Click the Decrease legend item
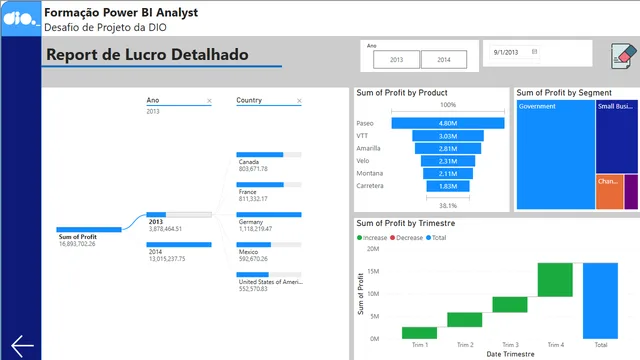The width and height of the screenshot is (640, 360). 407,238
